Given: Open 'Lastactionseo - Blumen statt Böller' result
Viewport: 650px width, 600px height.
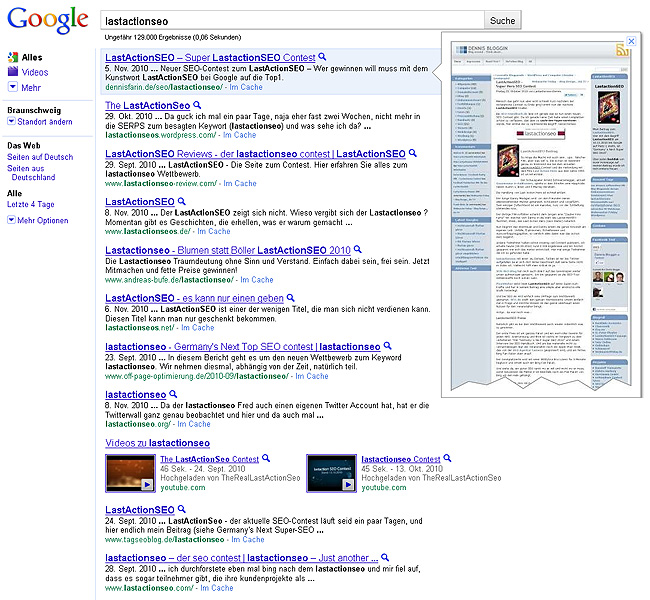Looking at the screenshot, I should point(228,250).
